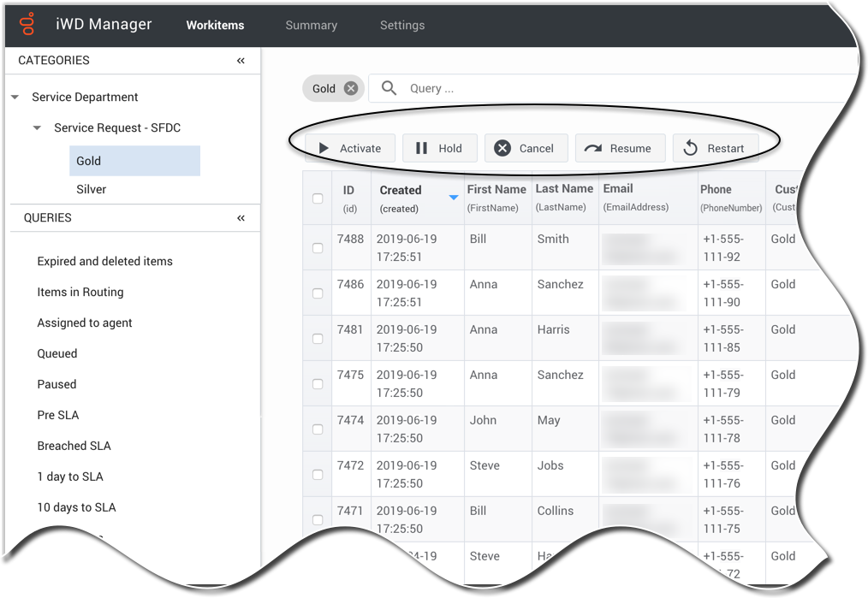
Task: Toggle the Created column sort arrow
Action: (x=454, y=198)
